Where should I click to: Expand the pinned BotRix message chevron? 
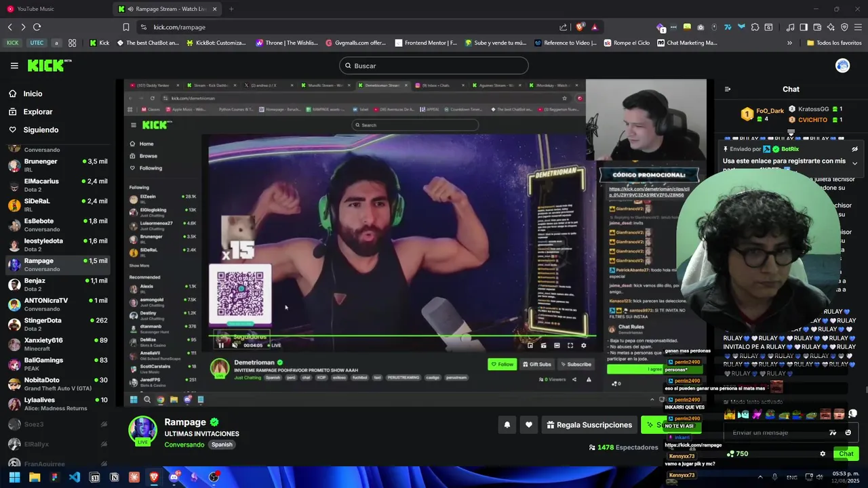854,163
